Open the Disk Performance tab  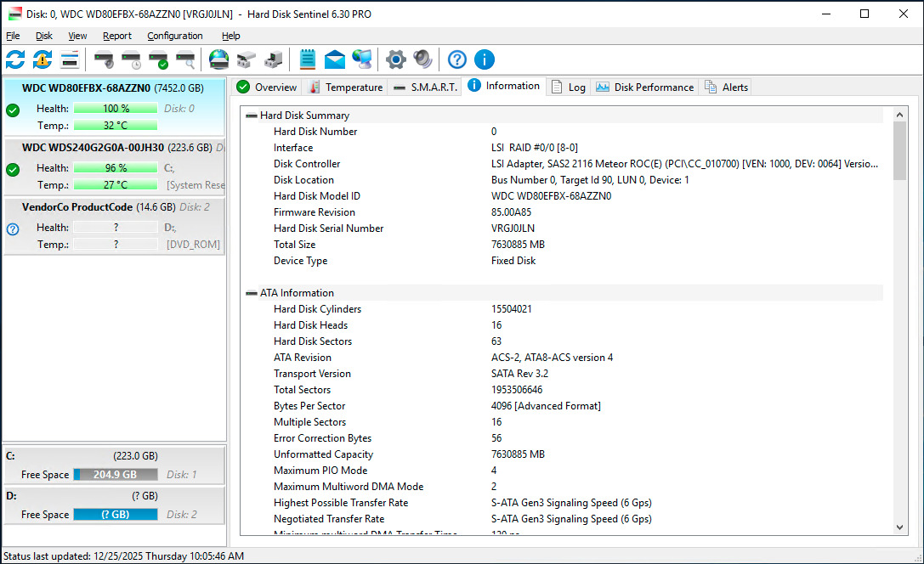[644, 87]
